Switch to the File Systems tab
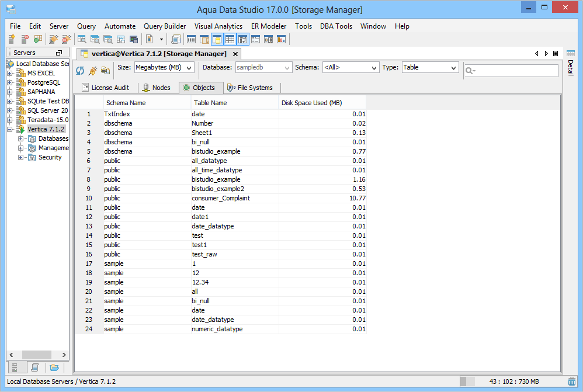Image resolution: width=583 pixels, height=392 pixels. [250, 88]
